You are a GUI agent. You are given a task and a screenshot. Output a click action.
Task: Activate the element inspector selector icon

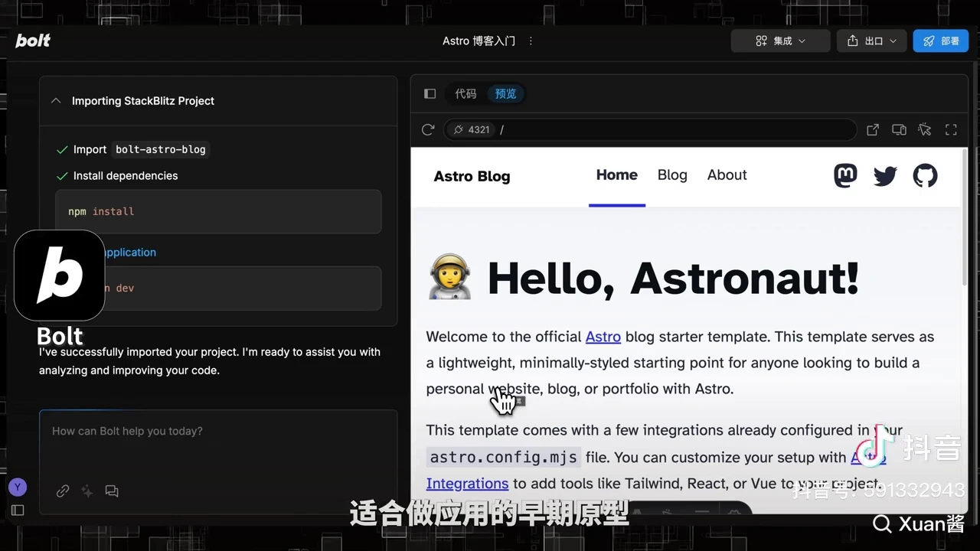pyautogui.click(x=925, y=129)
